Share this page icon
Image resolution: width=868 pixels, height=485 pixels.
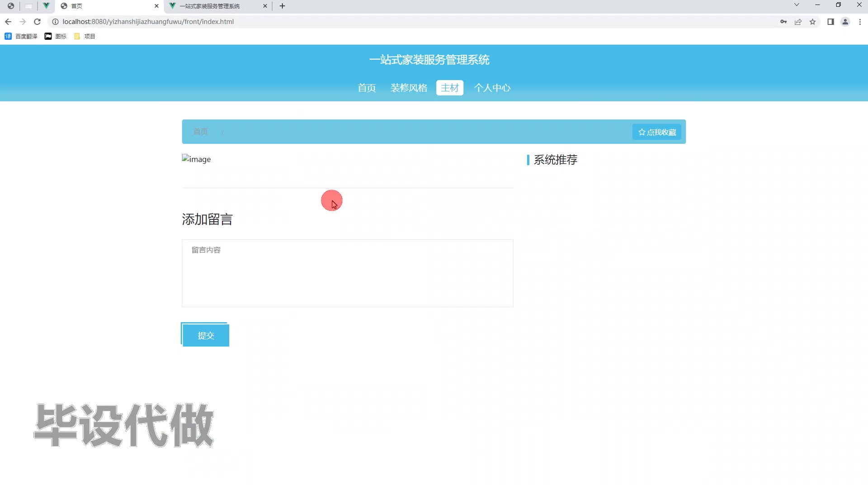click(x=798, y=22)
